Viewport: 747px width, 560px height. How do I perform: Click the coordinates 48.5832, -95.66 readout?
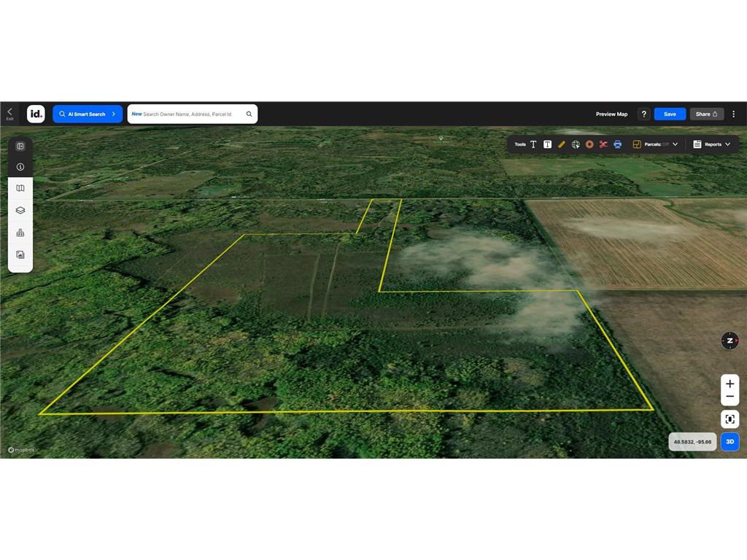click(x=692, y=442)
